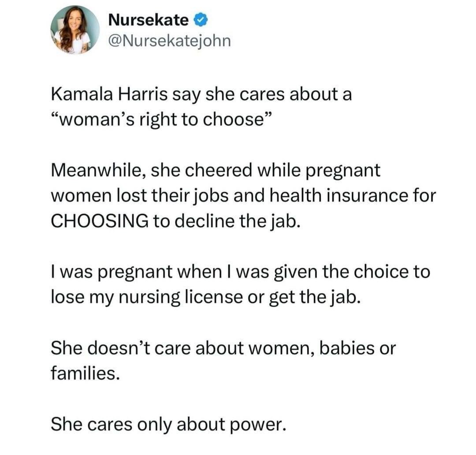The image size is (476, 455).
Task: Click the capitalized word "CHOOSING"
Action: click(x=99, y=221)
